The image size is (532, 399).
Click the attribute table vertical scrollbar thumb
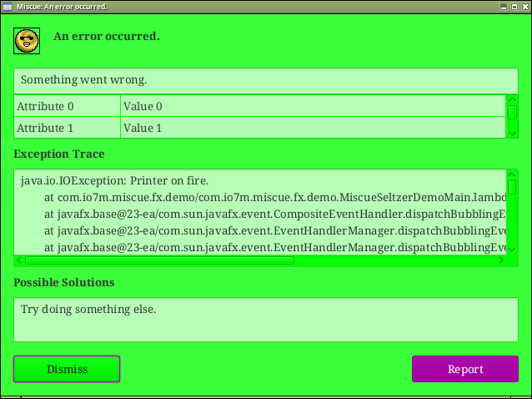tap(512, 113)
